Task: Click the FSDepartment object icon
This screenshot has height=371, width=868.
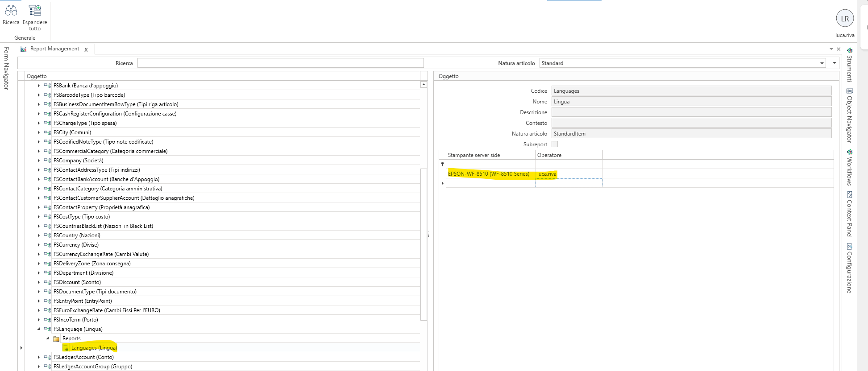Action: [47, 273]
